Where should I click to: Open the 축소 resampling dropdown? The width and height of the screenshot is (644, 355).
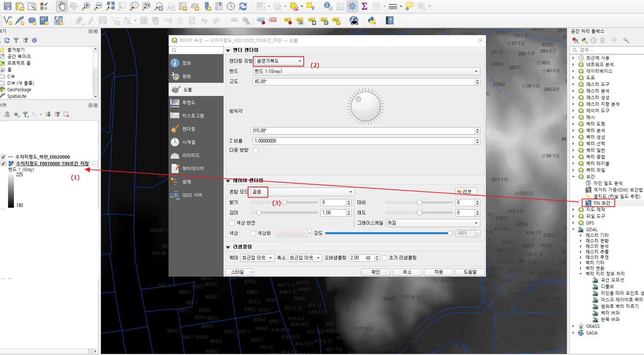click(x=305, y=258)
